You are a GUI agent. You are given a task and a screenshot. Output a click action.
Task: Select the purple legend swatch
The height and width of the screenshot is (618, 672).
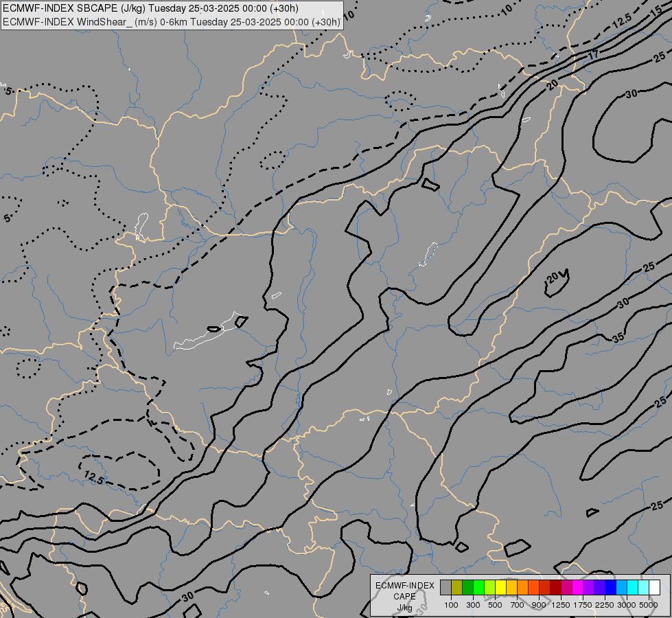click(589, 588)
